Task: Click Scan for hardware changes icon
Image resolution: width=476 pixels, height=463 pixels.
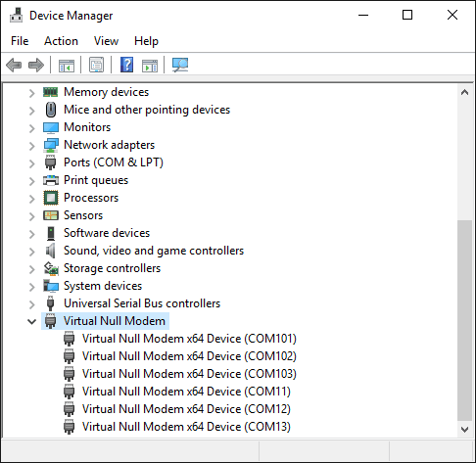Action: (x=180, y=65)
